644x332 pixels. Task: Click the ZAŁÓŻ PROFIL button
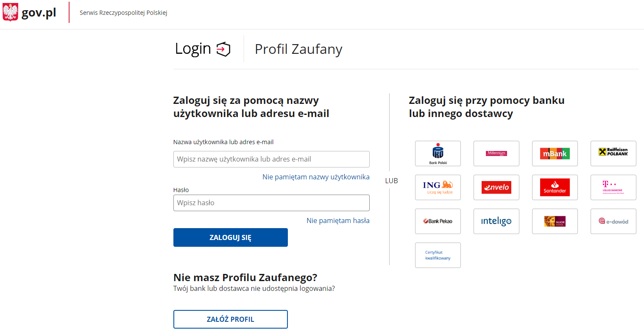[x=231, y=319]
